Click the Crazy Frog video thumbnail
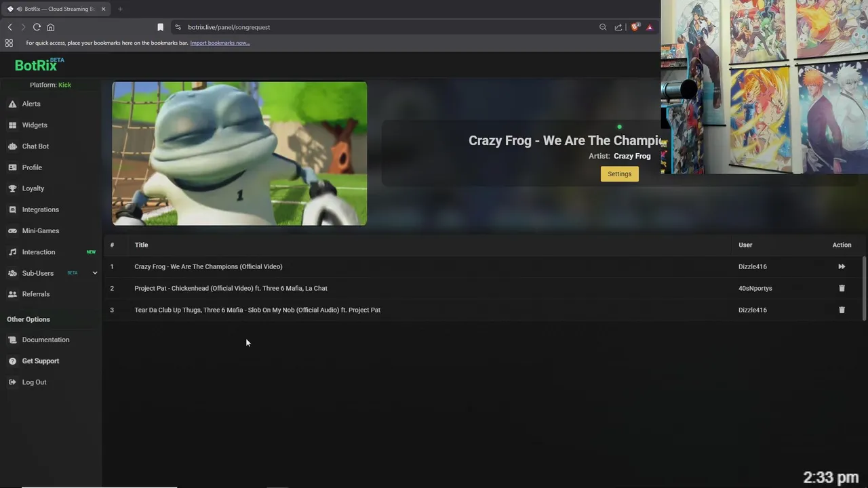Image resolution: width=868 pixels, height=488 pixels. [239, 153]
